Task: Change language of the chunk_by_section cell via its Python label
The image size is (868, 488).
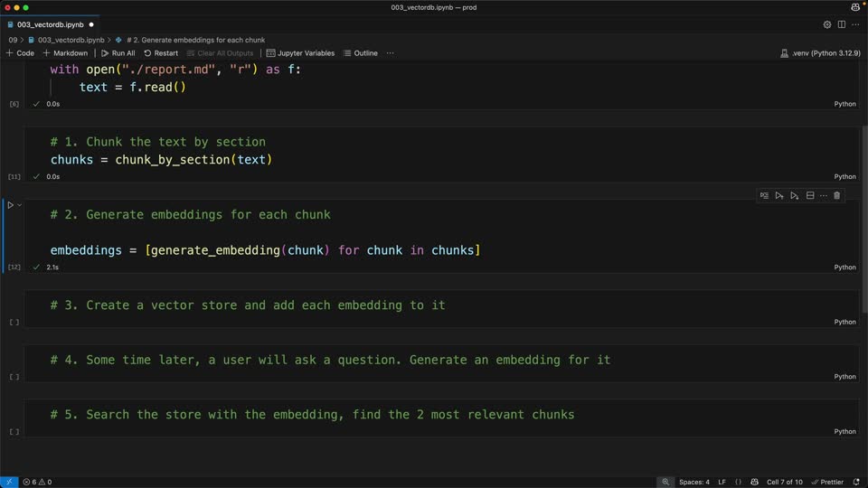Action: [844, 176]
